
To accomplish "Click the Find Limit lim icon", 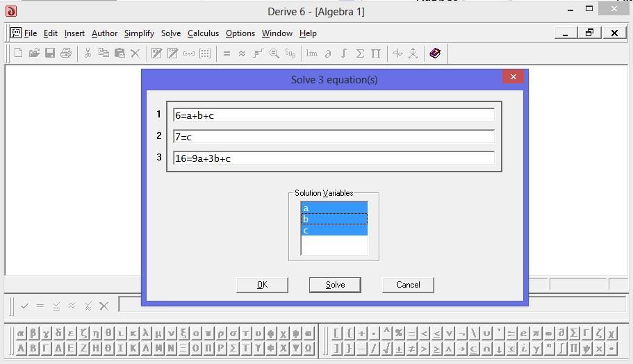I will pos(312,53).
